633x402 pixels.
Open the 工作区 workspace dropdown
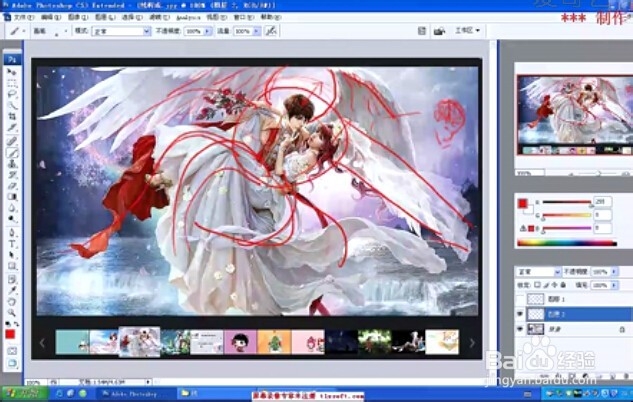coord(467,31)
